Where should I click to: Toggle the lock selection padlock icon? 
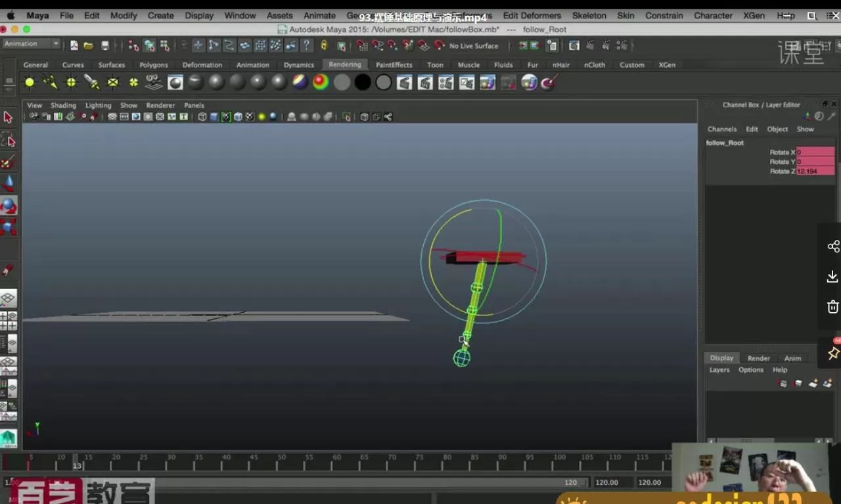(x=324, y=45)
